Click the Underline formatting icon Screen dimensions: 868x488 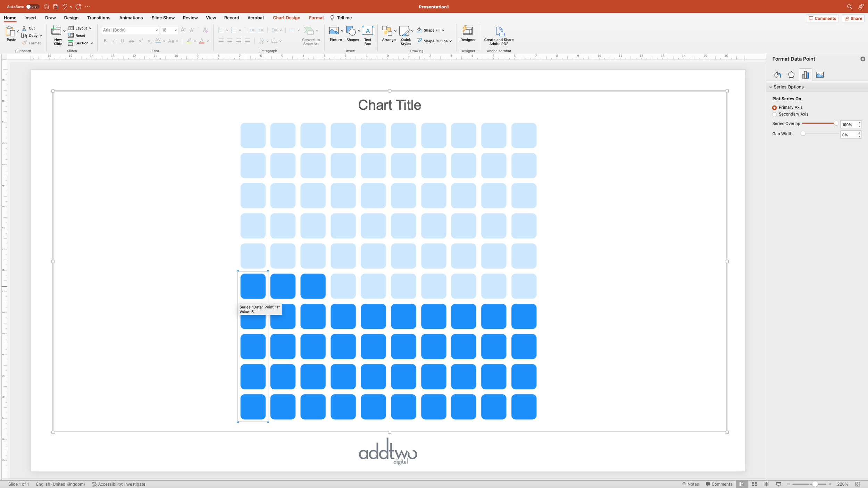pos(122,41)
